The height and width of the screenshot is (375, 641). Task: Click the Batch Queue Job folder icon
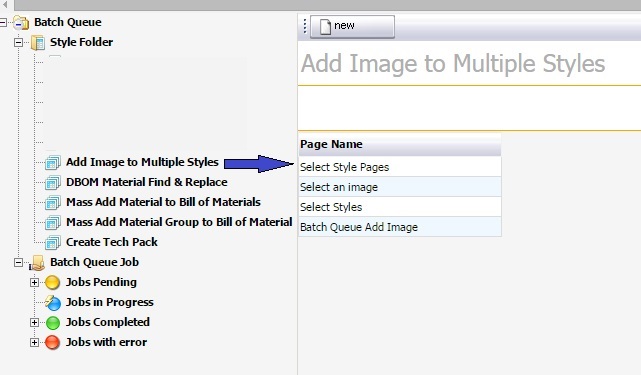[37, 263]
